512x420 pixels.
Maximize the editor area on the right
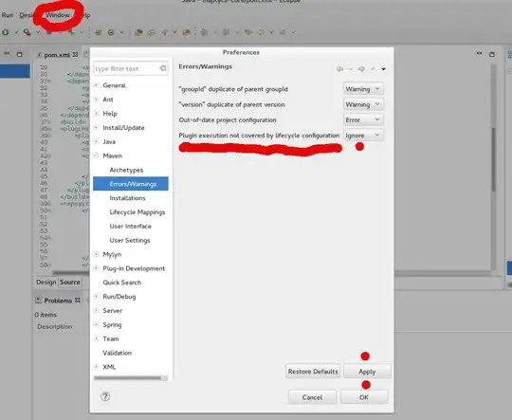492,54
